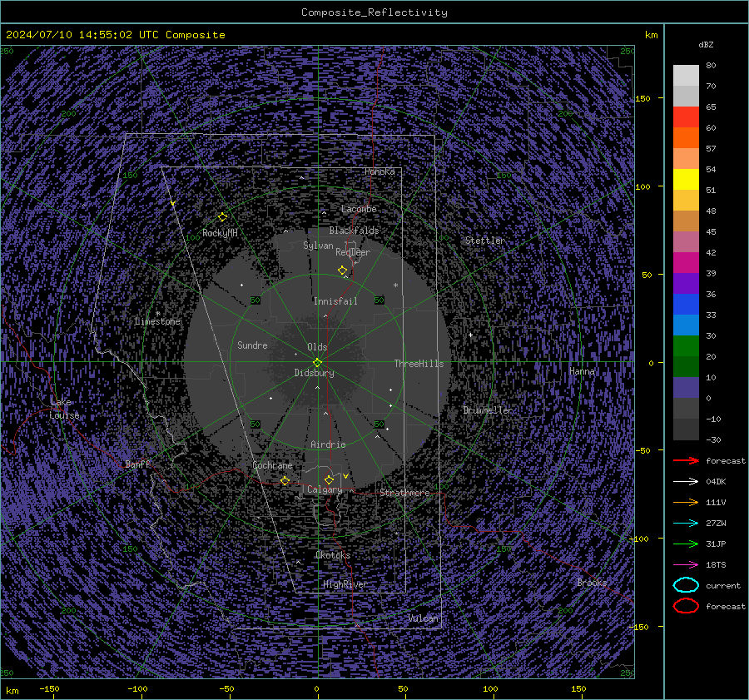Select the red forecast arrow in legend
This screenshot has height=700, width=749.
(x=686, y=460)
